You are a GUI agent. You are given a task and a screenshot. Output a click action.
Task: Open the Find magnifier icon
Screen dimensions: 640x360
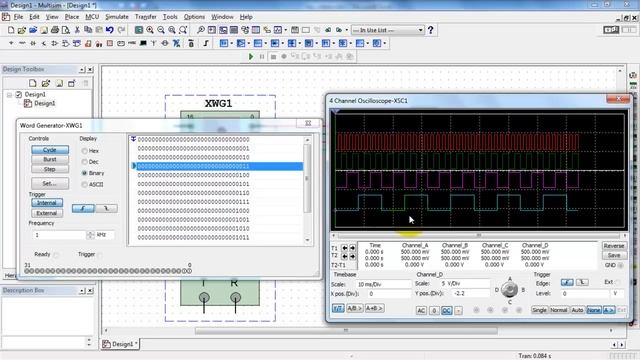(x=201, y=30)
